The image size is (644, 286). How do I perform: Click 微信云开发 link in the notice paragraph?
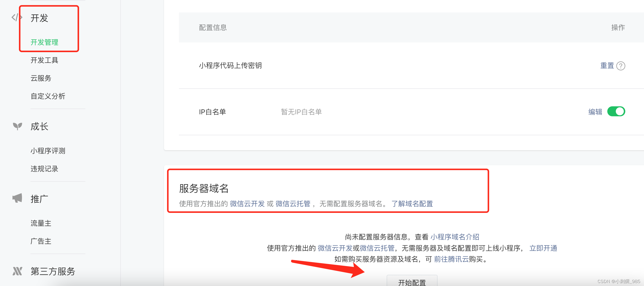(335, 248)
